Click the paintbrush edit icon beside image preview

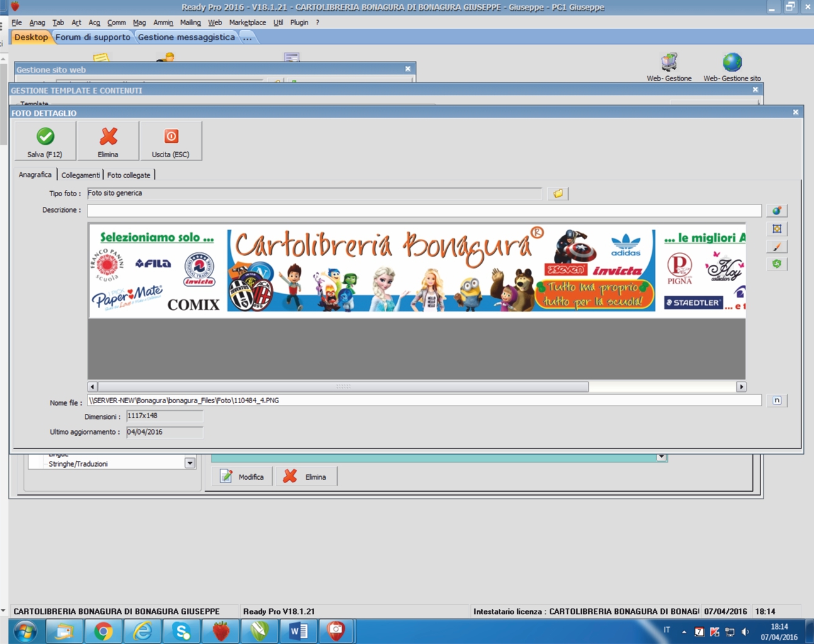[777, 247]
